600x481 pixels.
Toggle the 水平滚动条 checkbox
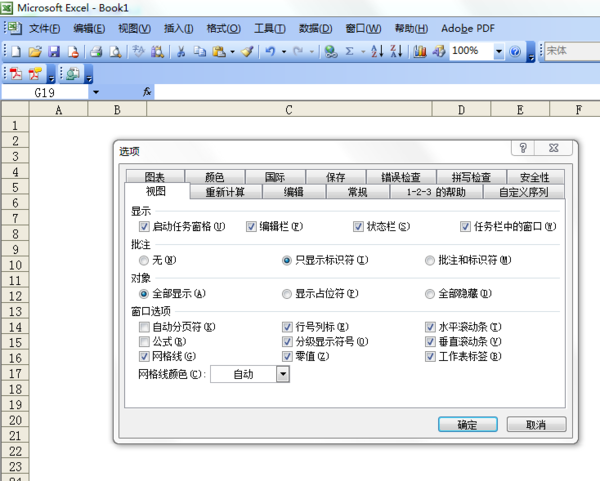click(430, 327)
